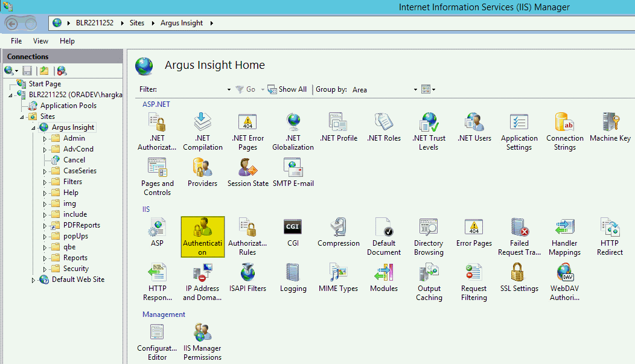The image size is (635, 364).
Task: Open the .NET Authorization feature icon
Action: point(157,131)
